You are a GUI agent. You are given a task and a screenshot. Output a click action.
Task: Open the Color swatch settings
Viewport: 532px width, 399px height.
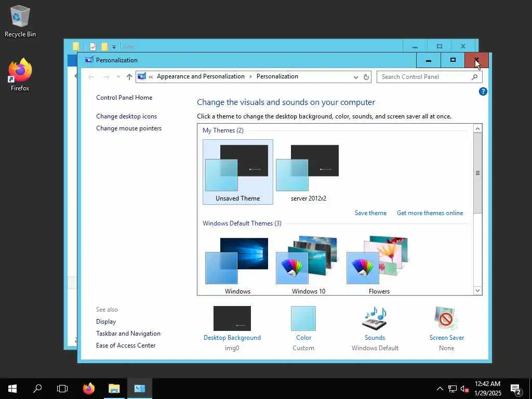(303, 318)
